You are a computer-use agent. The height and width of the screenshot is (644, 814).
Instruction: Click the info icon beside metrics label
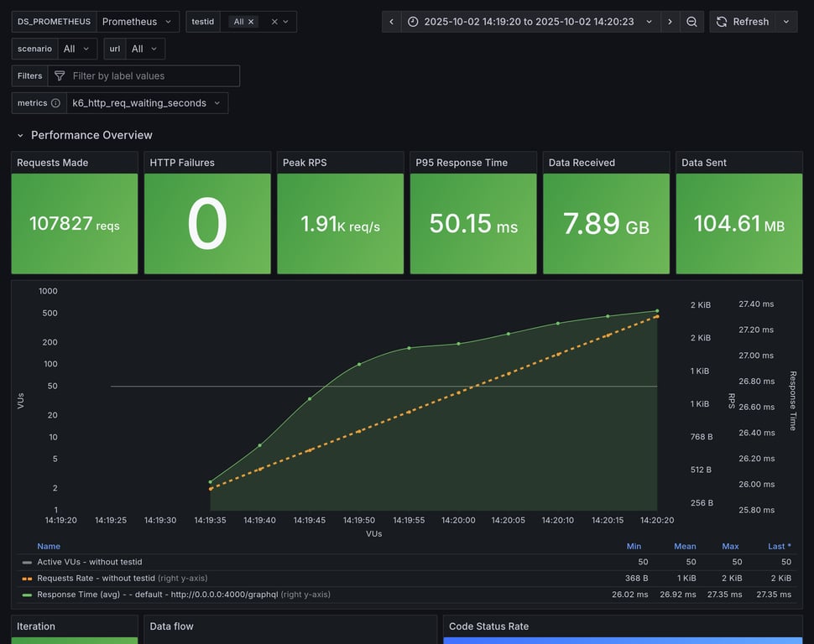click(x=55, y=103)
